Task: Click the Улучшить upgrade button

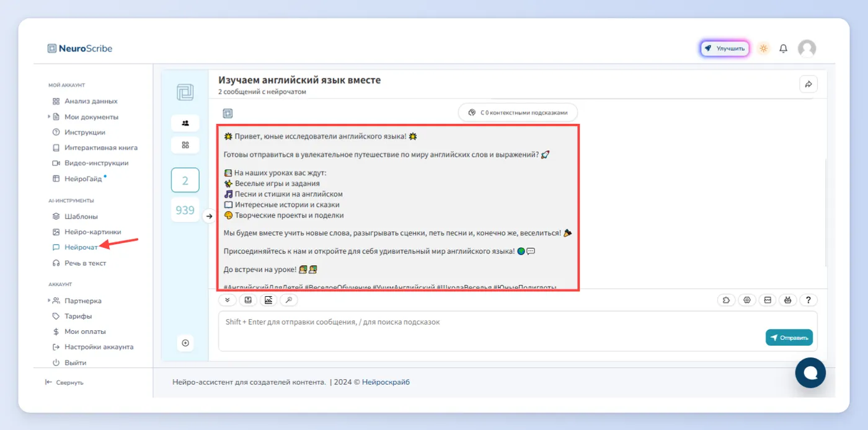Action: 725,48
